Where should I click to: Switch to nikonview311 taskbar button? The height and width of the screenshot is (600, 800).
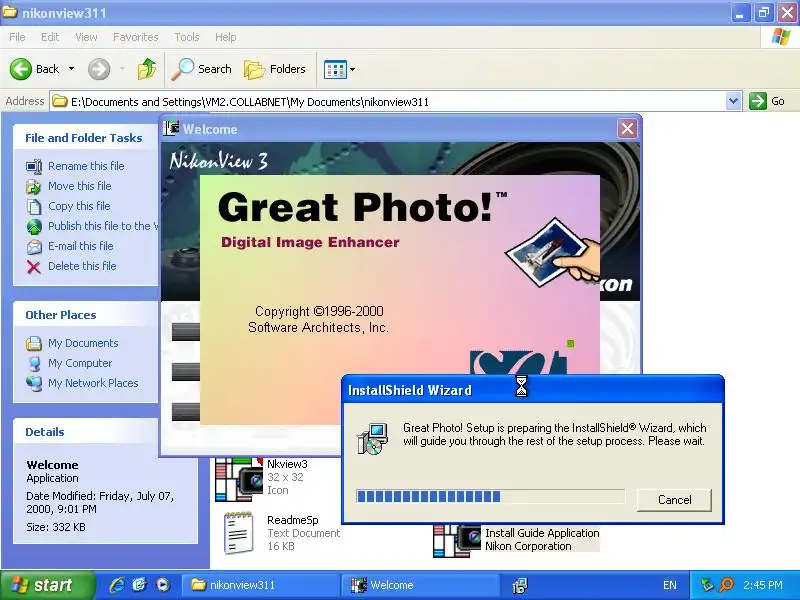[x=260, y=585]
